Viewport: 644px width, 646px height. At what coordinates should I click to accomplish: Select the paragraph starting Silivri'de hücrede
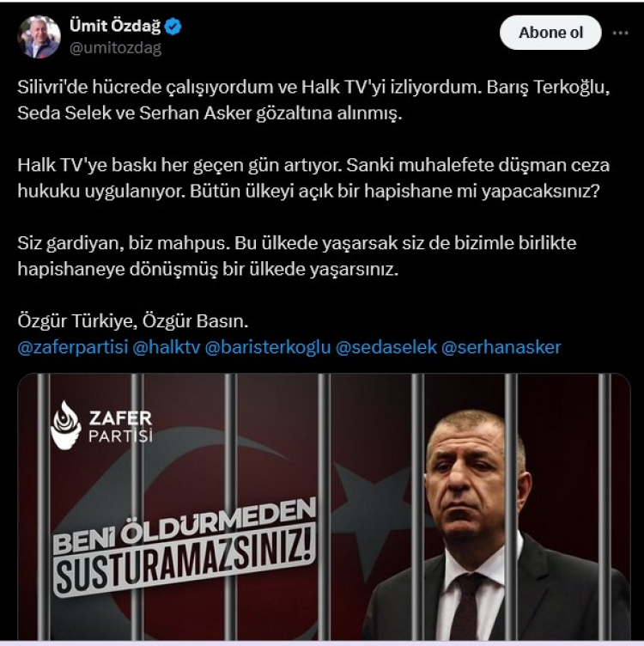click(313, 100)
